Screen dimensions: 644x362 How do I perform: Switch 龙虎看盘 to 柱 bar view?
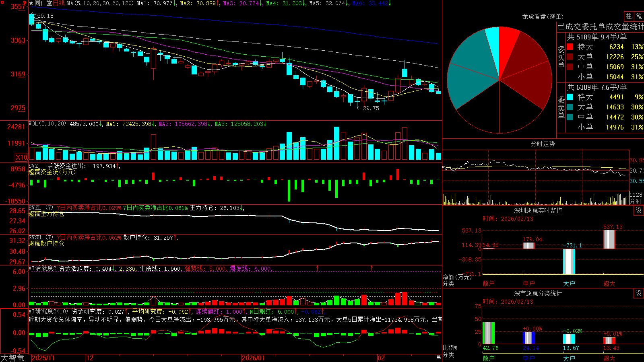tap(629, 16)
